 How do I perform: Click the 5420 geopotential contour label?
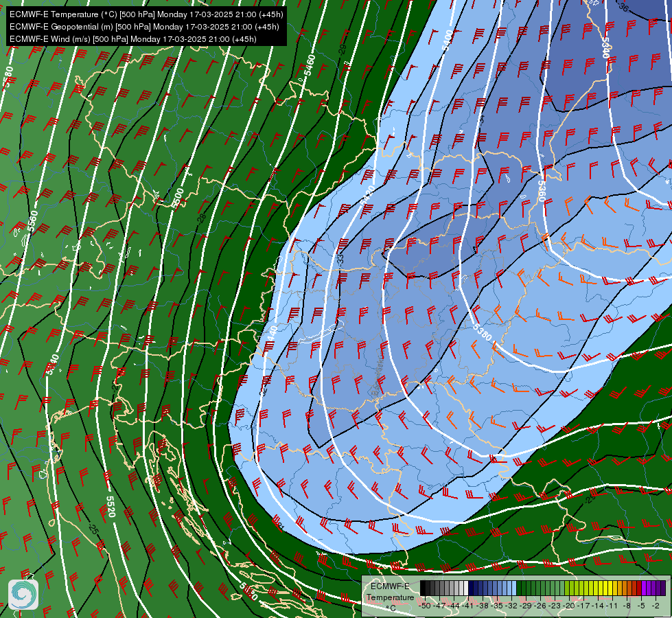click(x=368, y=195)
